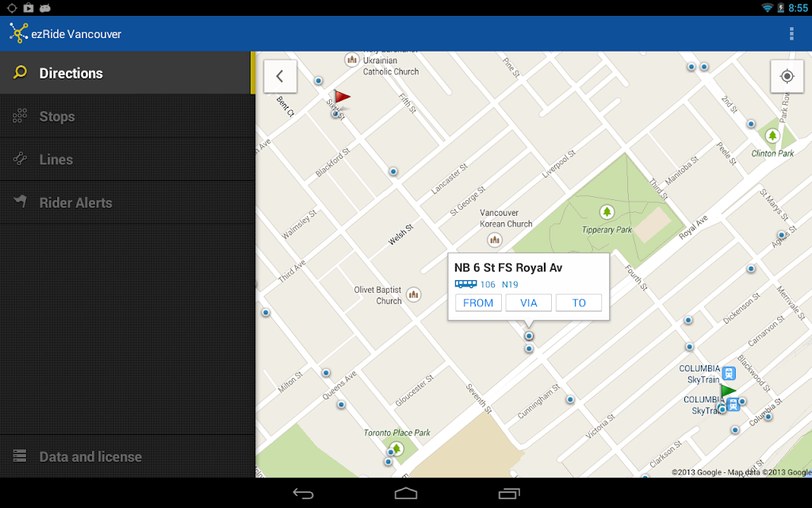
Task: Tap the Tipperary Park tree icon
Action: pos(607,211)
